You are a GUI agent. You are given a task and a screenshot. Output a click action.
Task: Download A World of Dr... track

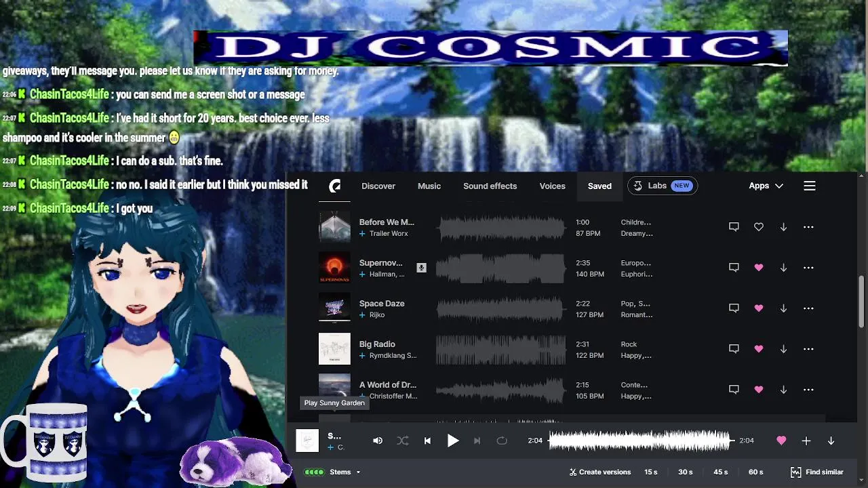(x=783, y=390)
